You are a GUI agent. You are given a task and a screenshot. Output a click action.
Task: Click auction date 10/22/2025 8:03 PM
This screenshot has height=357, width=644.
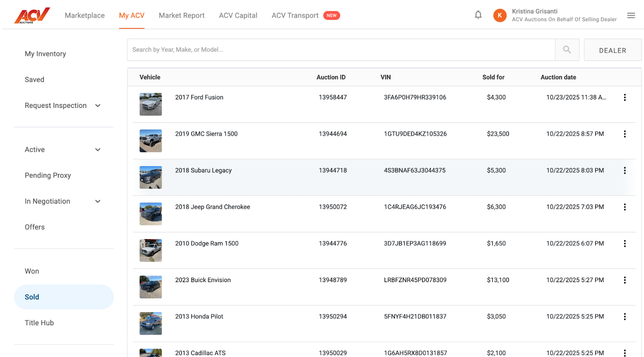coord(575,171)
